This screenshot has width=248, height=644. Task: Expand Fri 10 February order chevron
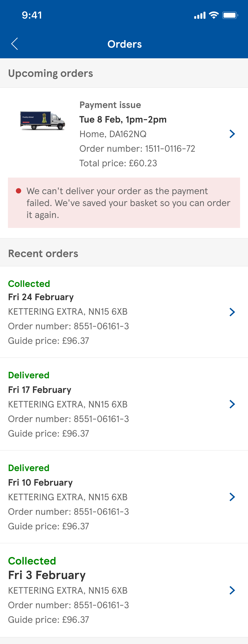point(232,497)
